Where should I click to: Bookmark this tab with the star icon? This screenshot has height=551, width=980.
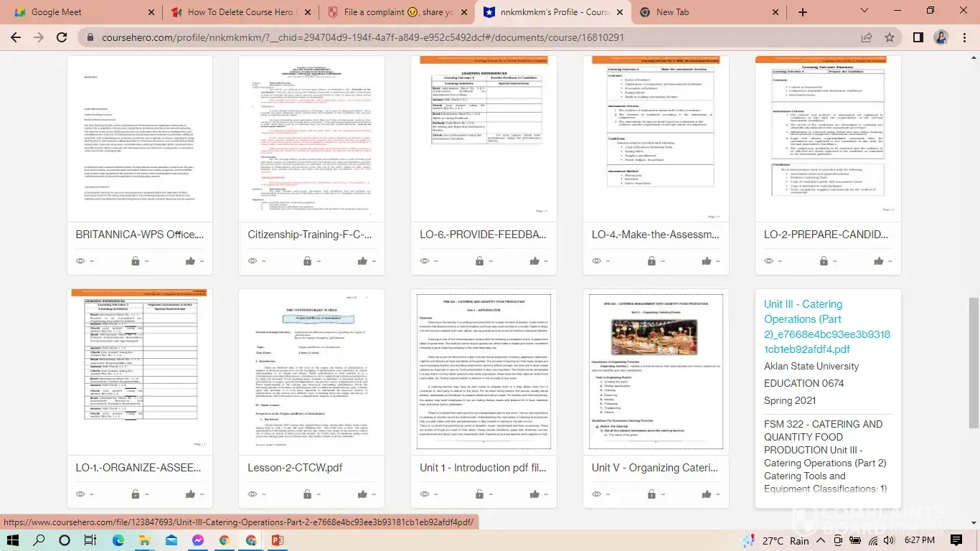click(890, 37)
